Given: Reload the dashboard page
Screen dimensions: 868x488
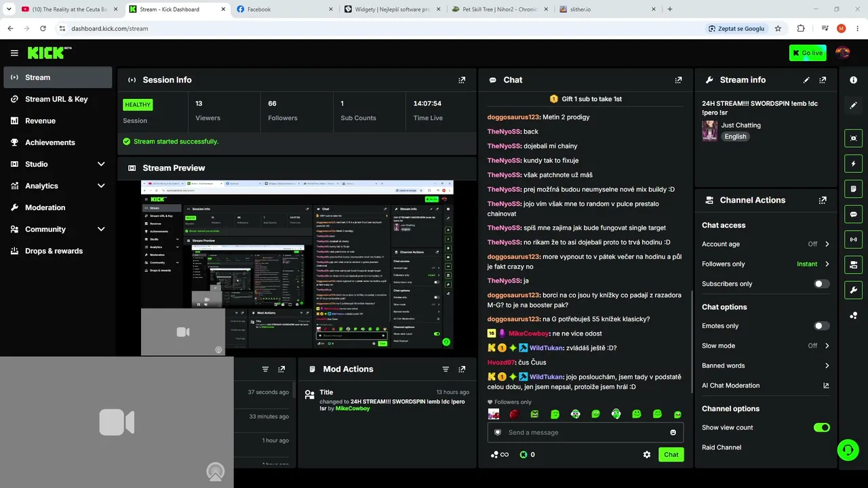Looking at the screenshot, I should click(43, 28).
